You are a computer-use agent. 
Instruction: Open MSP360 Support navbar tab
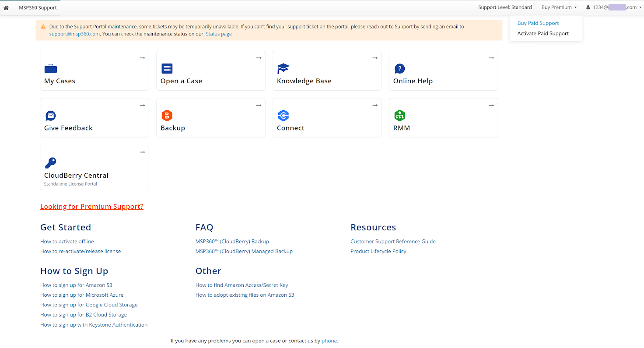(38, 7)
